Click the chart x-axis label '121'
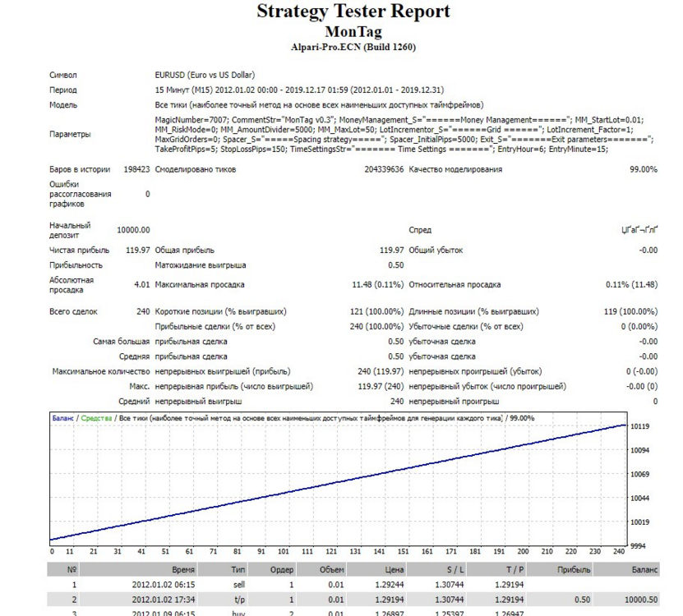Viewport: 683px width, 616px height. pos(331,551)
